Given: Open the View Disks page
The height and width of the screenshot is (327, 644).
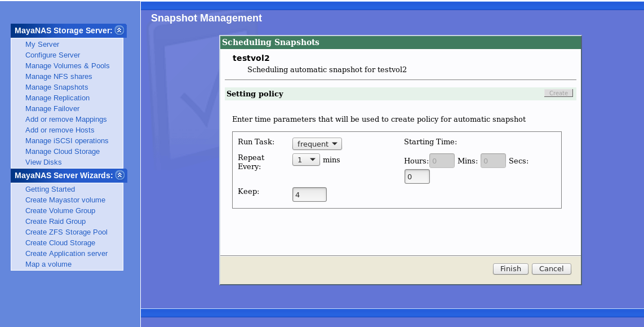Looking at the screenshot, I should coord(43,162).
